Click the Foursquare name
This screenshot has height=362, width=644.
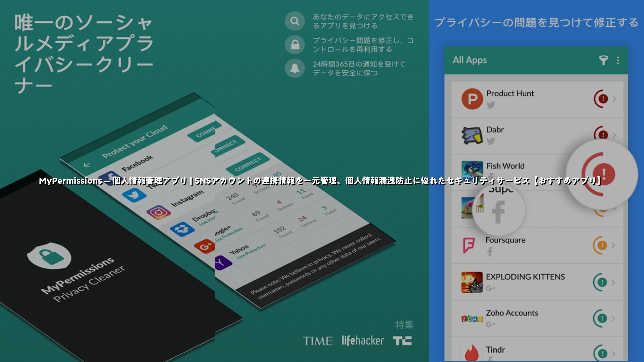(x=505, y=240)
